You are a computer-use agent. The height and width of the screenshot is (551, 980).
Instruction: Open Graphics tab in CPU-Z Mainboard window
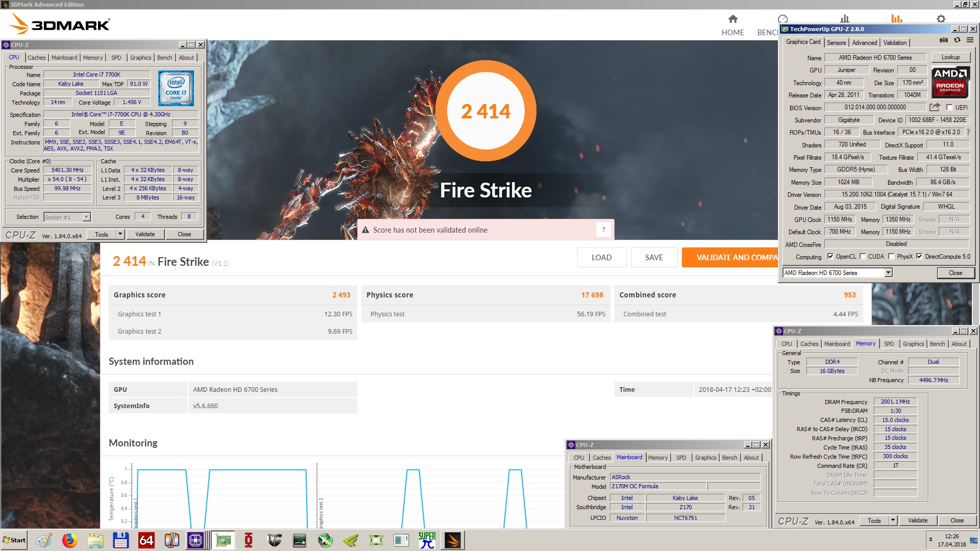[705, 458]
